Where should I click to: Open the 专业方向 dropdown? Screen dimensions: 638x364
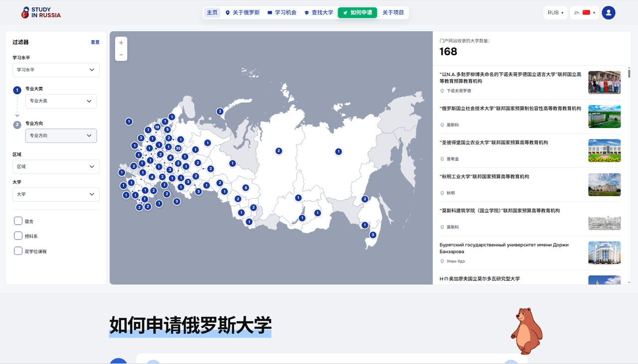tap(61, 135)
